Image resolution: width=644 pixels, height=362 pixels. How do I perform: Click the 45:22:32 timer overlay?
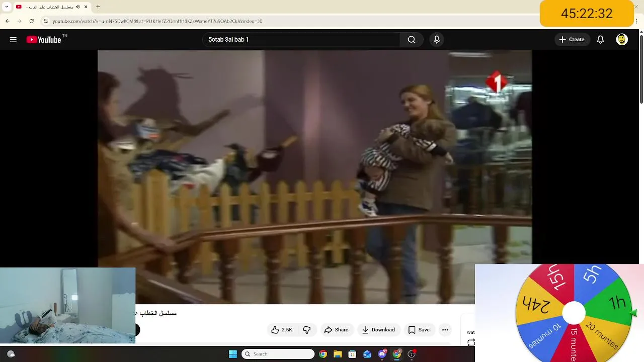587,14
